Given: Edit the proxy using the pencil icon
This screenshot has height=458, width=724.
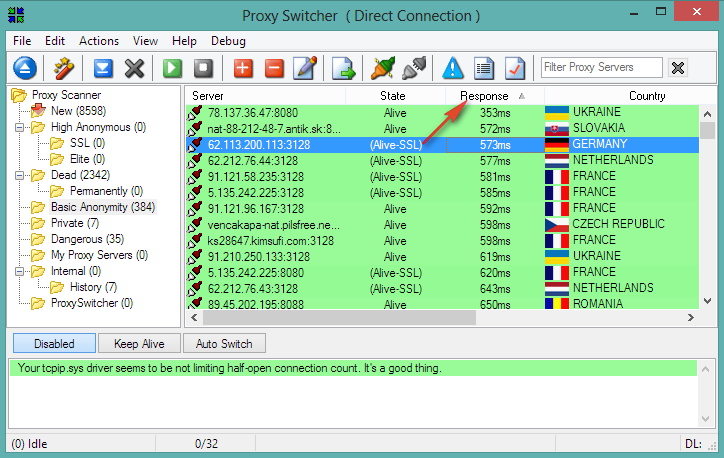Looking at the screenshot, I should (x=305, y=68).
